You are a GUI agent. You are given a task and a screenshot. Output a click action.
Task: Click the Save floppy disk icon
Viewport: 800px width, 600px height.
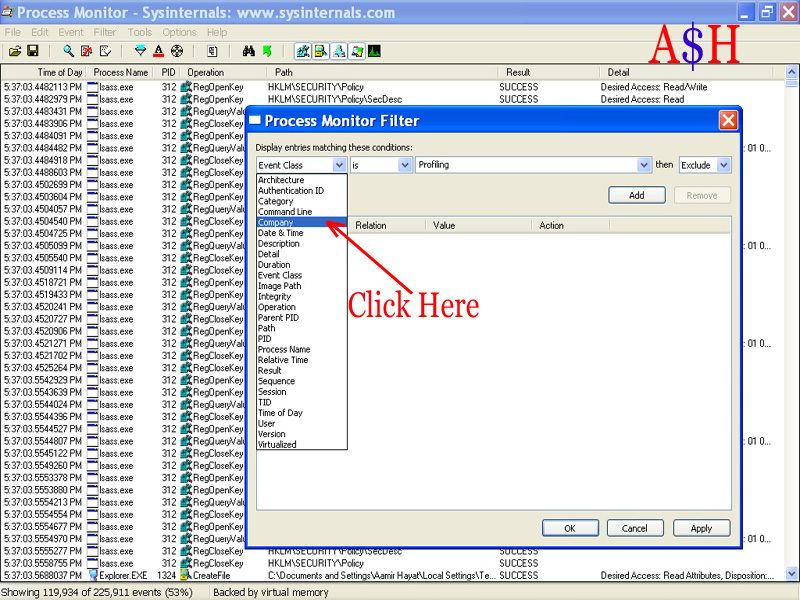tap(33, 51)
